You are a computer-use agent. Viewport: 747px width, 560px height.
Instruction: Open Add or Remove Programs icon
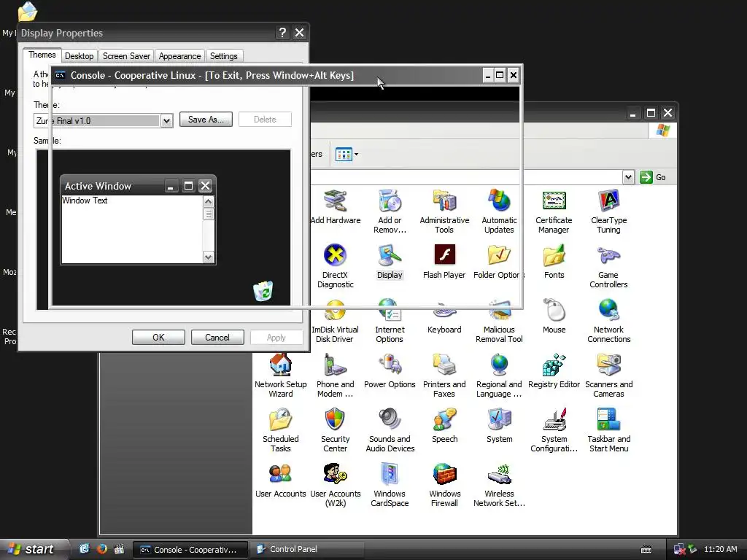(x=390, y=201)
